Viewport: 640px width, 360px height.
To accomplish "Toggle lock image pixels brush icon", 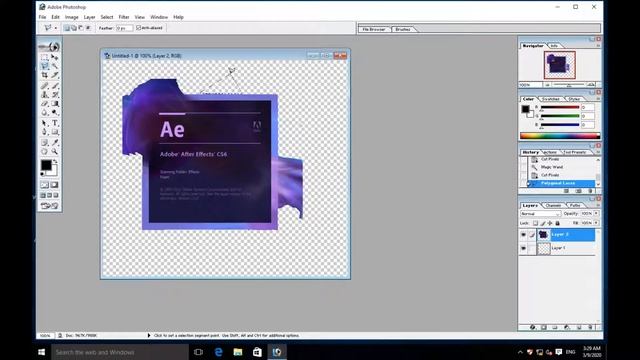I will click(x=542, y=223).
